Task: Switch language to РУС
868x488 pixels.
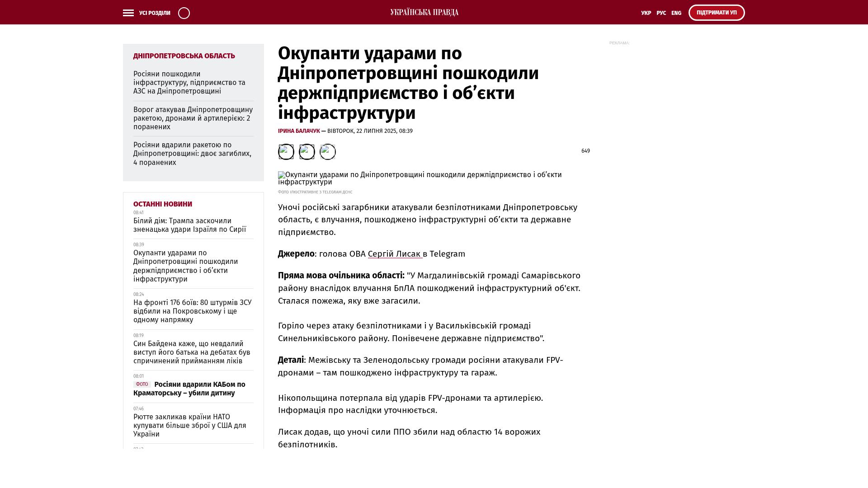Action: 661,13
